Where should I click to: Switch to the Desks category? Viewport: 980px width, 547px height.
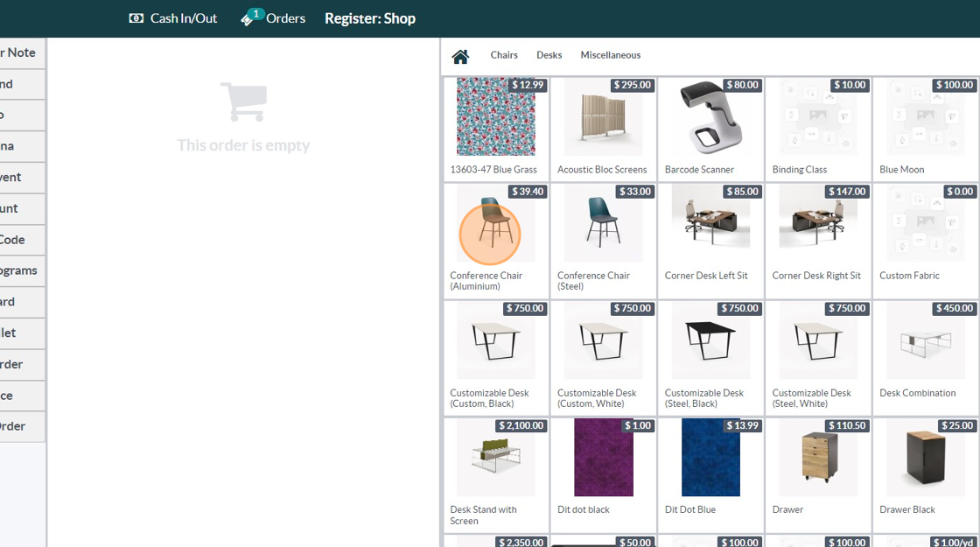pos(549,55)
